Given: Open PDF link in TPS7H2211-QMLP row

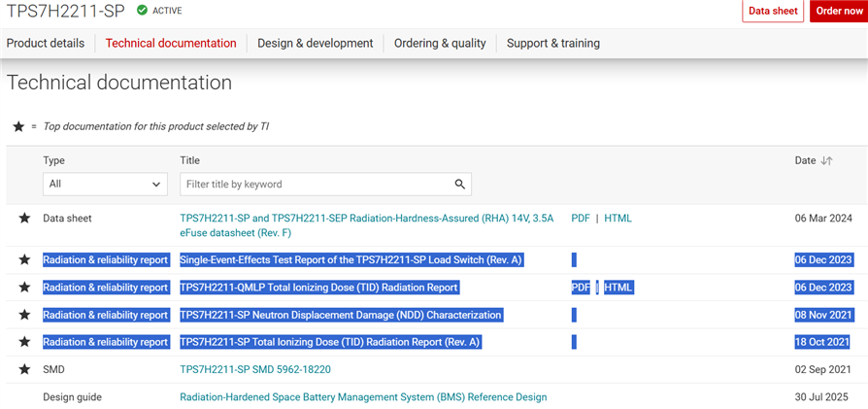Looking at the screenshot, I should pyautogui.click(x=581, y=287).
